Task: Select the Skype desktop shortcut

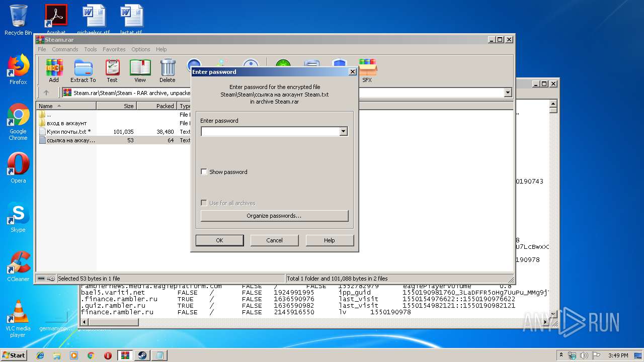Action: coord(18,217)
